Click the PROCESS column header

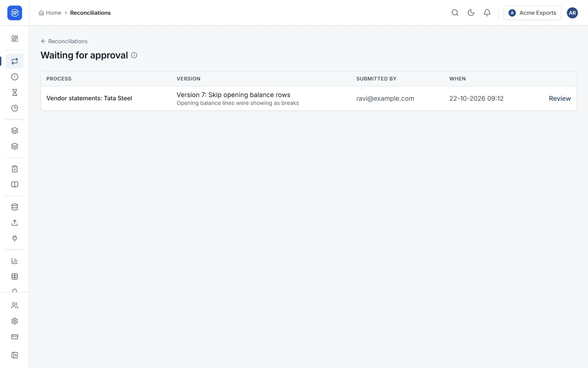pos(59,79)
